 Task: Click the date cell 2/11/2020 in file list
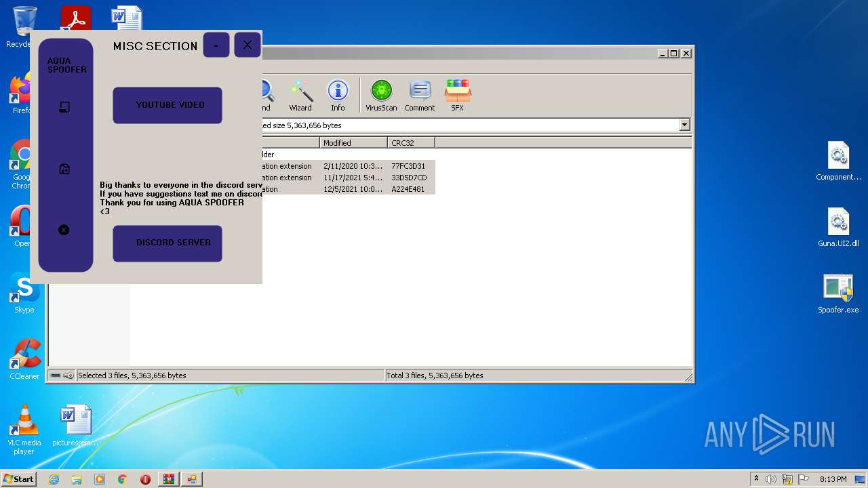[x=353, y=166]
